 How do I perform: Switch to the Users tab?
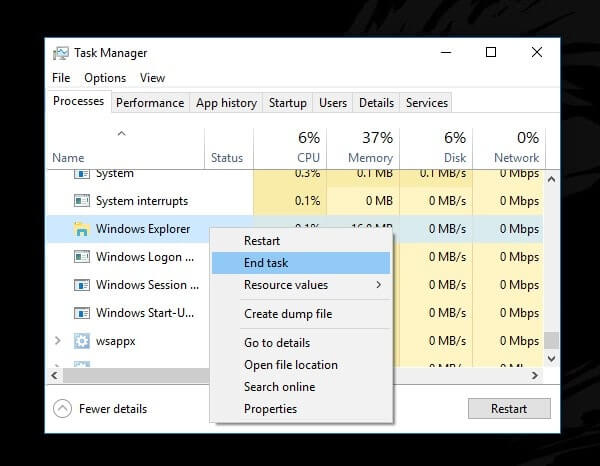(333, 103)
